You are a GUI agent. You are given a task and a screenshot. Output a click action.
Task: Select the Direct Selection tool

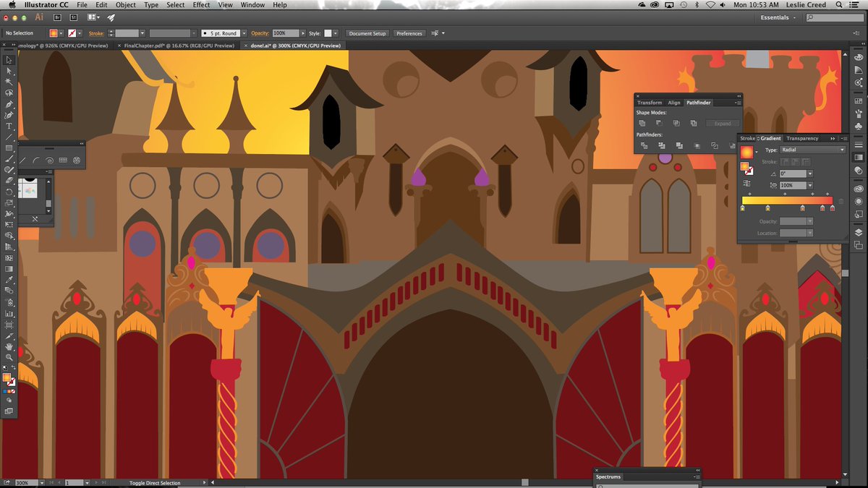9,71
